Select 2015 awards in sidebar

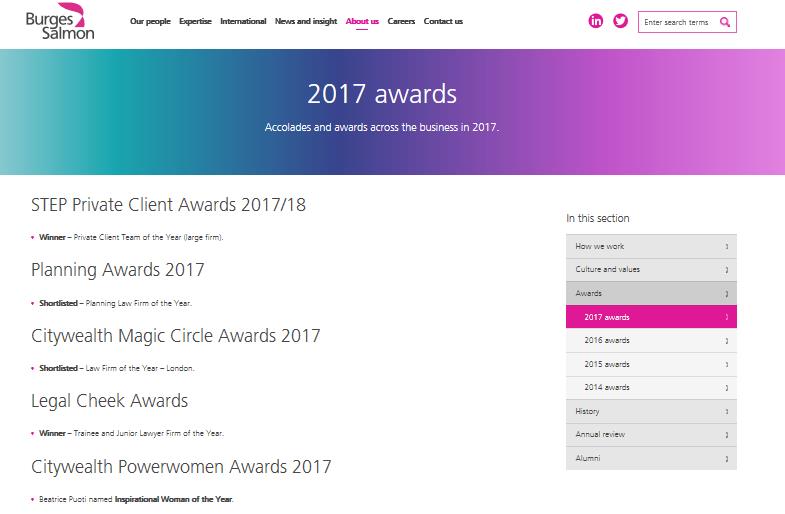pyautogui.click(x=651, y=364)
